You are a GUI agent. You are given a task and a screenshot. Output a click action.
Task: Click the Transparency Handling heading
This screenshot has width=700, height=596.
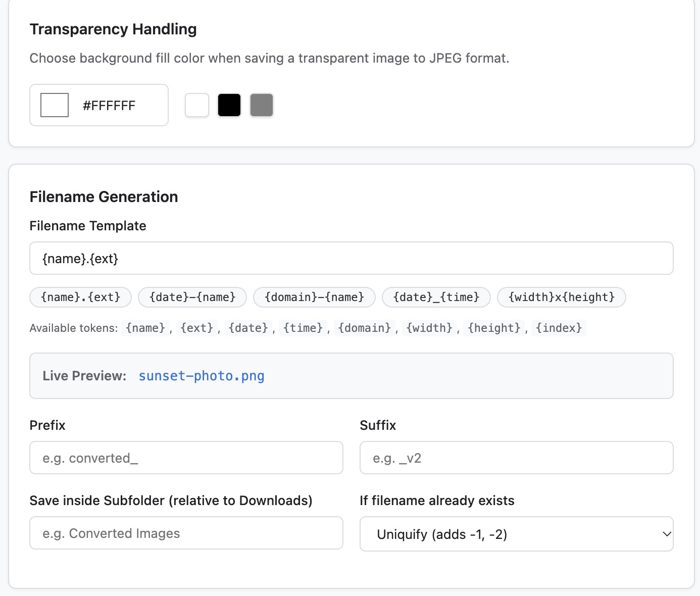point(113,29)
